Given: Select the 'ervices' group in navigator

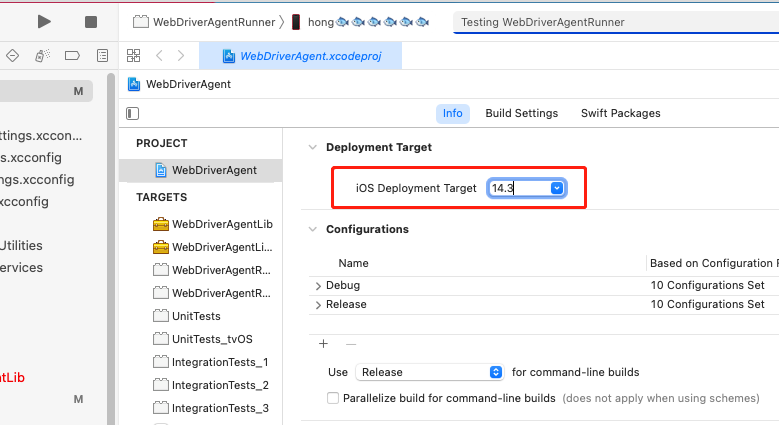Looking at the screenshot, I should (21, 267).
